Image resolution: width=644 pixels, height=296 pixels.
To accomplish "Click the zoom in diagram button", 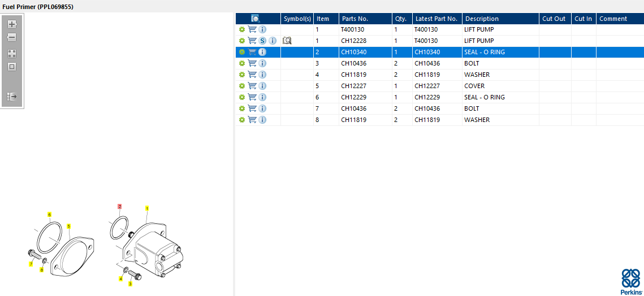I will click(12, 24).
